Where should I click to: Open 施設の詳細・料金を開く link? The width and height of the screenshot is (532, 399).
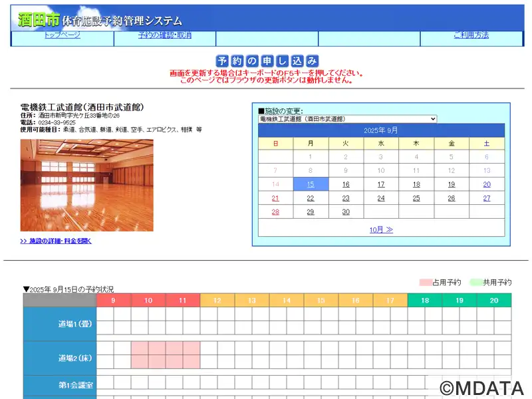pyautogui.click(x=56, y=241)
